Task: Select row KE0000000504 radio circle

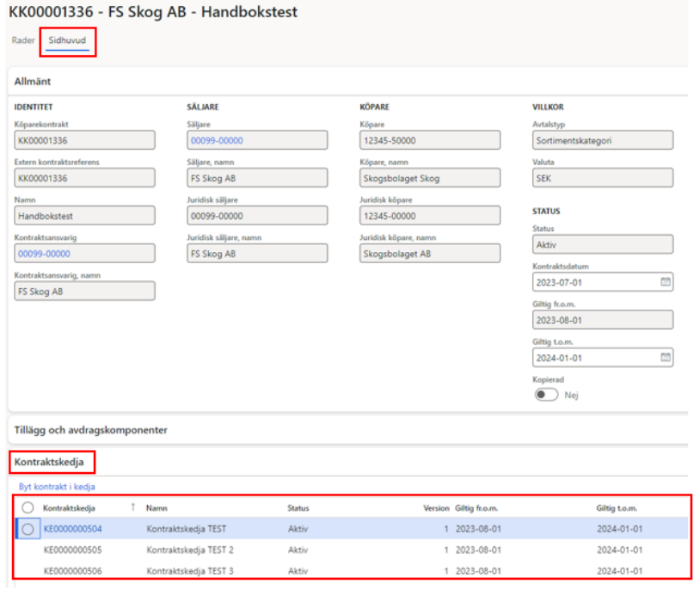Action: click(x=28, y=529)
